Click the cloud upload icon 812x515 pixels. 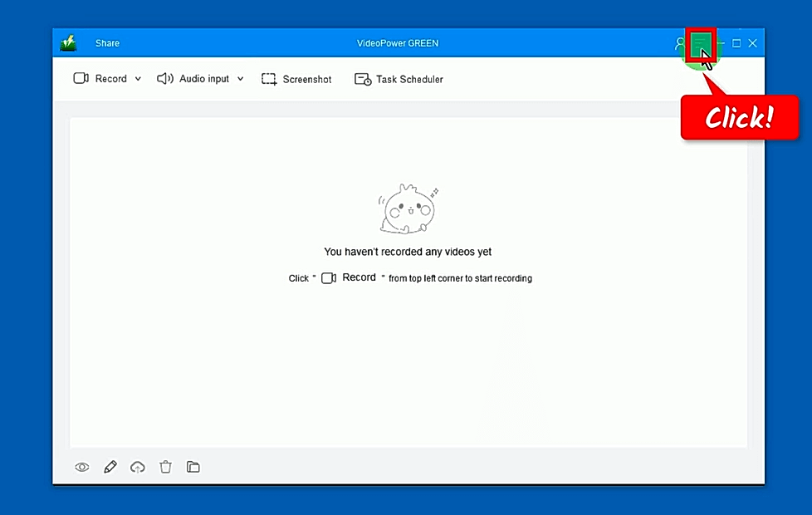click(x=138, y=467)
